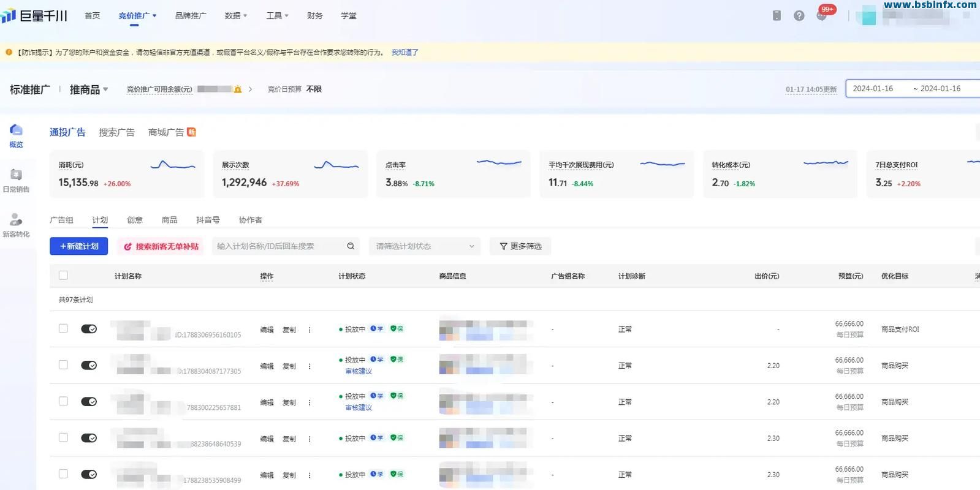Click the warning icon in the 防诈提示 banner
Image resolution: width=980 pixels, height=490 pixels.
pyautogui.click(x=9, y=52)
